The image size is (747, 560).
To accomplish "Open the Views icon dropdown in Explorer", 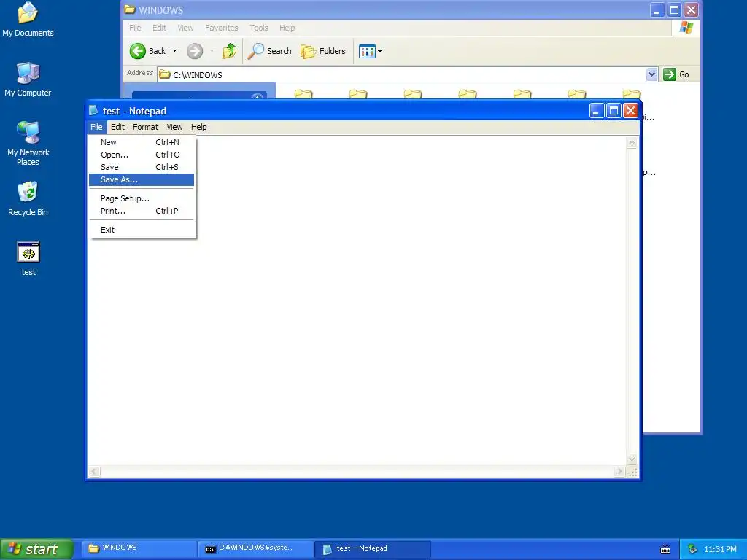I will (370, 51).
